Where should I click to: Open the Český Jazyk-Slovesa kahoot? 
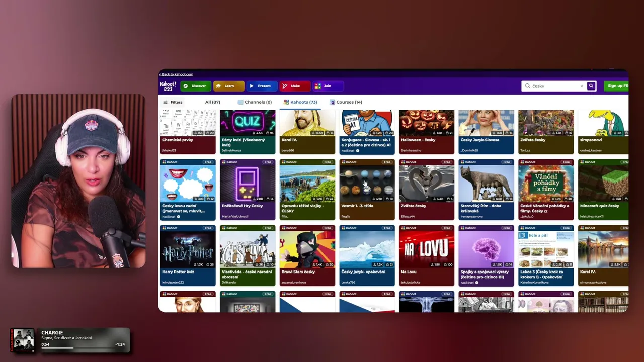coord(486,132)
